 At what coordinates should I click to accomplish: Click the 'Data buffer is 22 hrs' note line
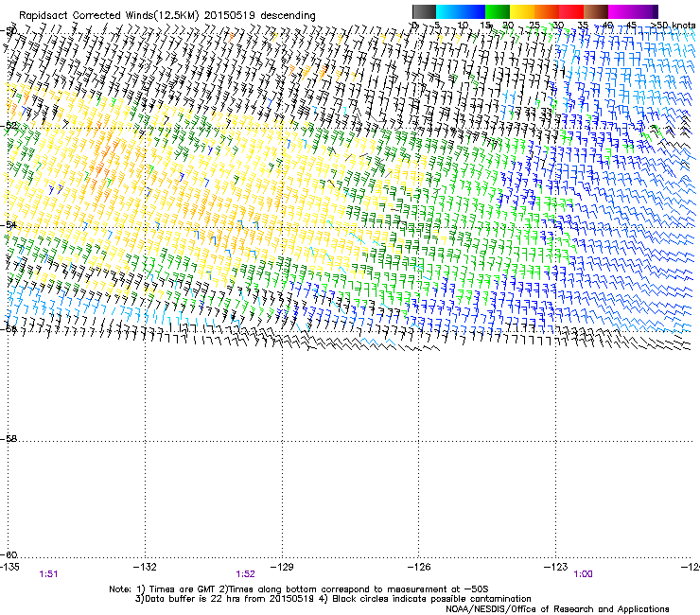[x=333, y=599]
